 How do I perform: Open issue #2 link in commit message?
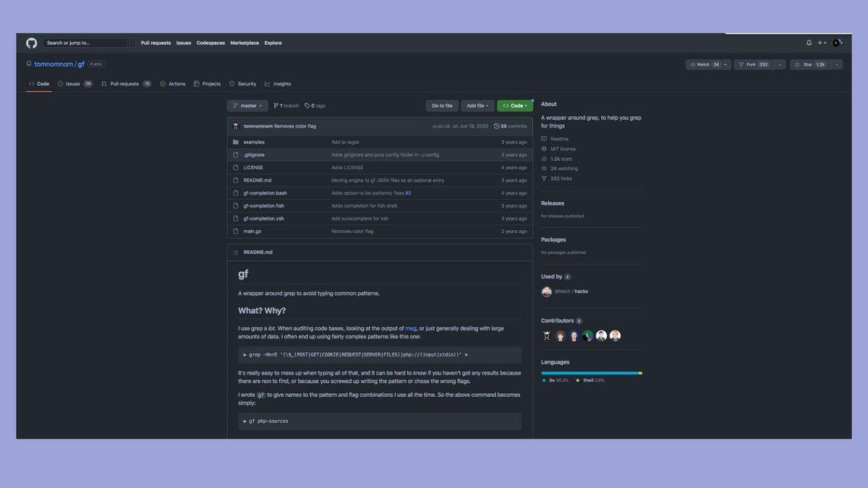point(408,193)
